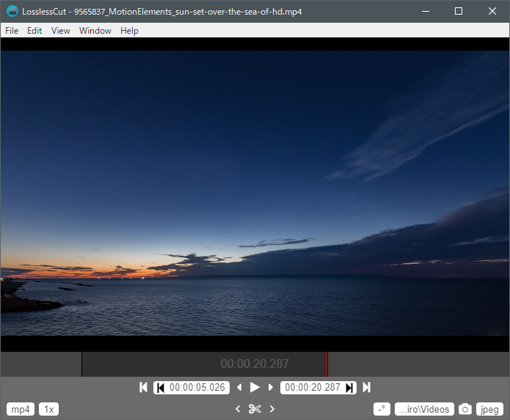Set cut start marker at current position
510x420 pixels.
pos(161,387)
